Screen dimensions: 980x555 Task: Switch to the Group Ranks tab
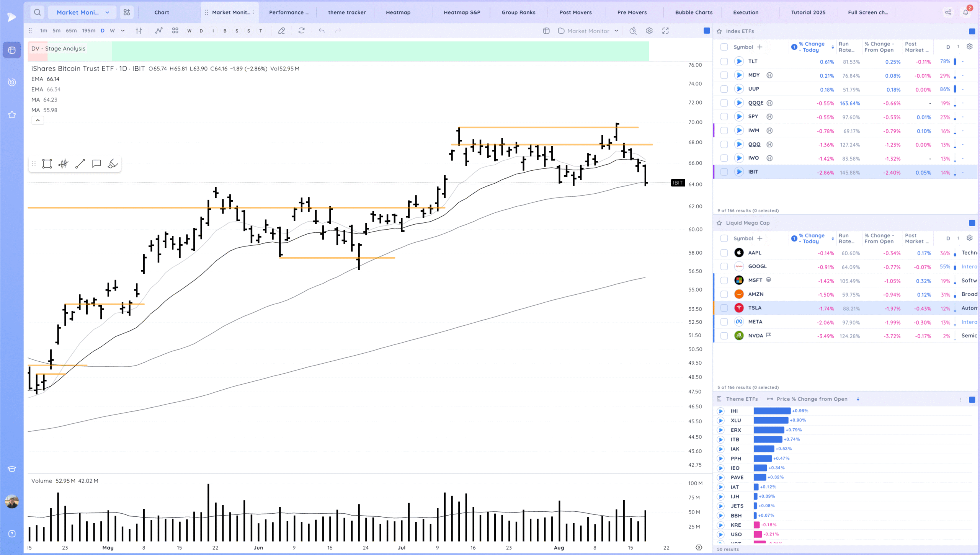(x=518, y=12)
